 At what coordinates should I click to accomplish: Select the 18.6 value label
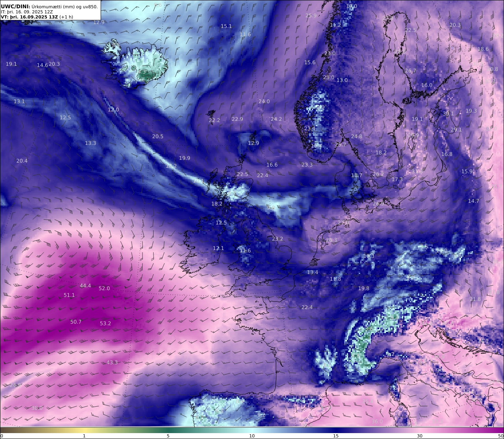[483, 49]
